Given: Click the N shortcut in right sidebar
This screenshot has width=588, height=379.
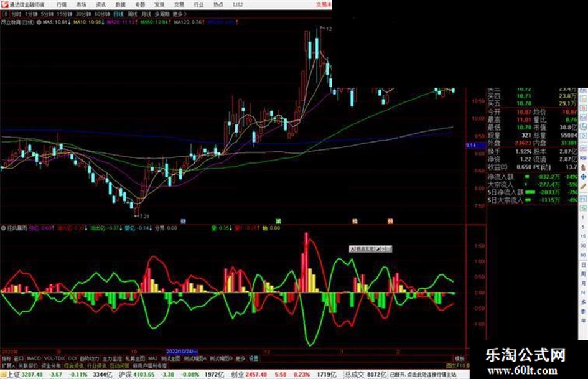Looking at the screenshot, I should (x=583, y=292).
